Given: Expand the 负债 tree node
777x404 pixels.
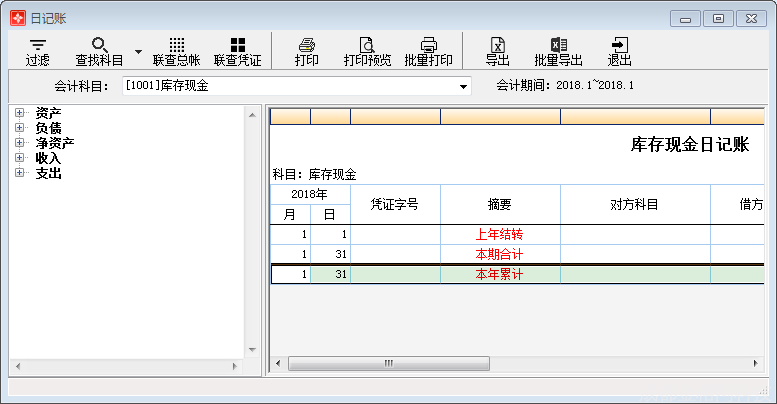Looking at the screenshot, I should coord(19,128).
